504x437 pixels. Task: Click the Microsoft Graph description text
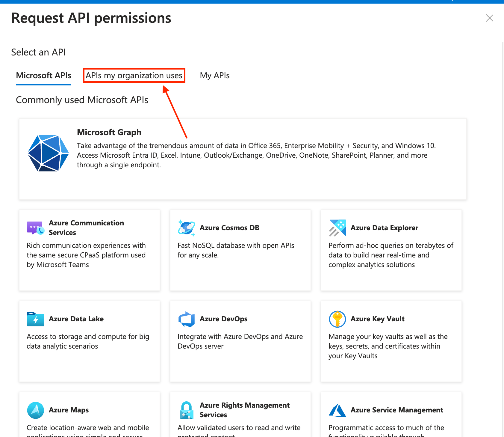point(256,155)
